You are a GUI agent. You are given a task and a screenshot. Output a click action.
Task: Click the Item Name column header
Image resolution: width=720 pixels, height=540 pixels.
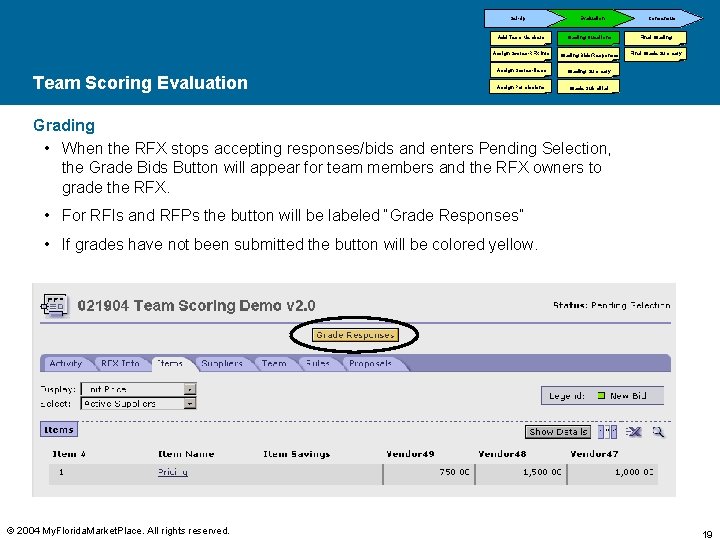tap(186, 454)
